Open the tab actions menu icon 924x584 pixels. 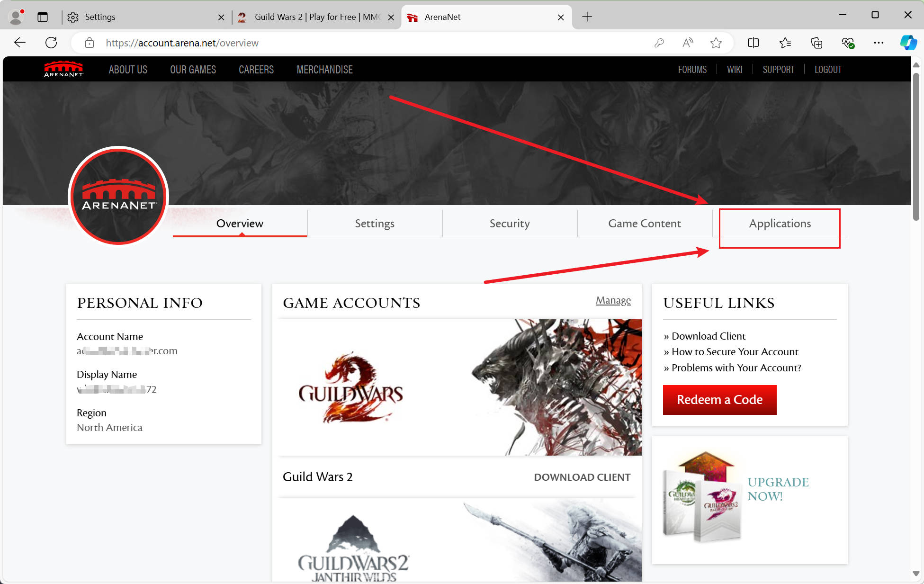[x=43, y=17]
